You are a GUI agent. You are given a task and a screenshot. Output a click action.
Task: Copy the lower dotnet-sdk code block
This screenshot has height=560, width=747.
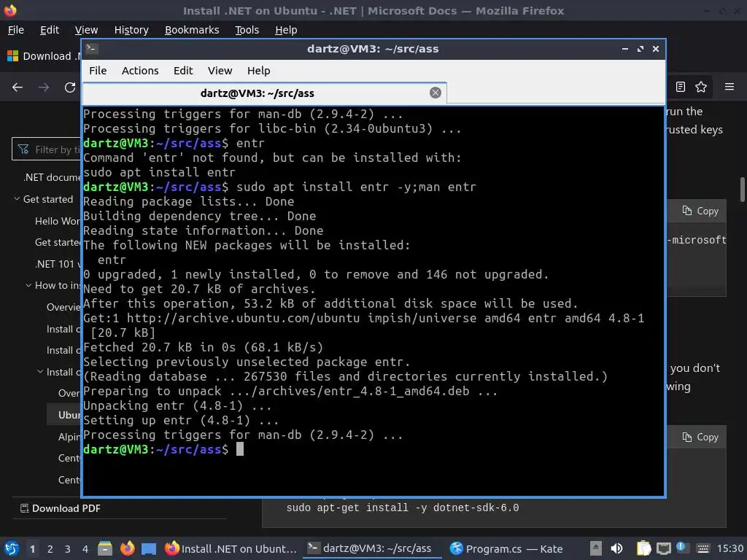pyautogui.click(x=700, y=437)
